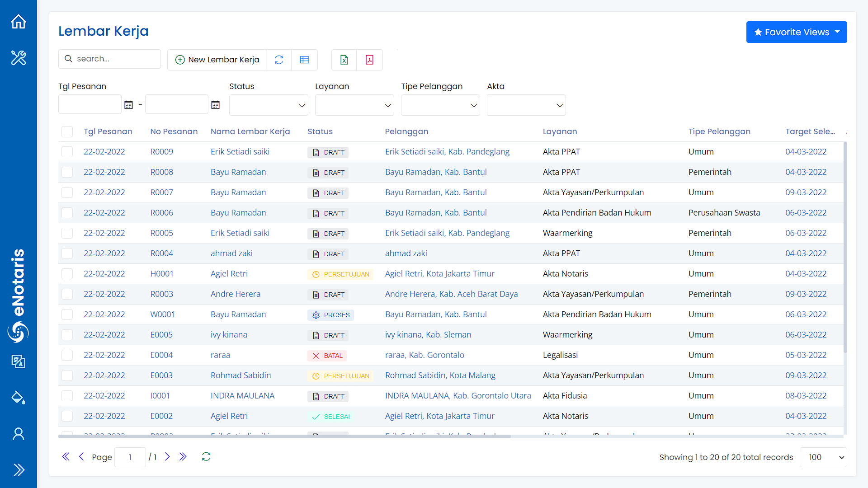
Task: Select checkbox for order H0001
Action: [x=67, y=274]
